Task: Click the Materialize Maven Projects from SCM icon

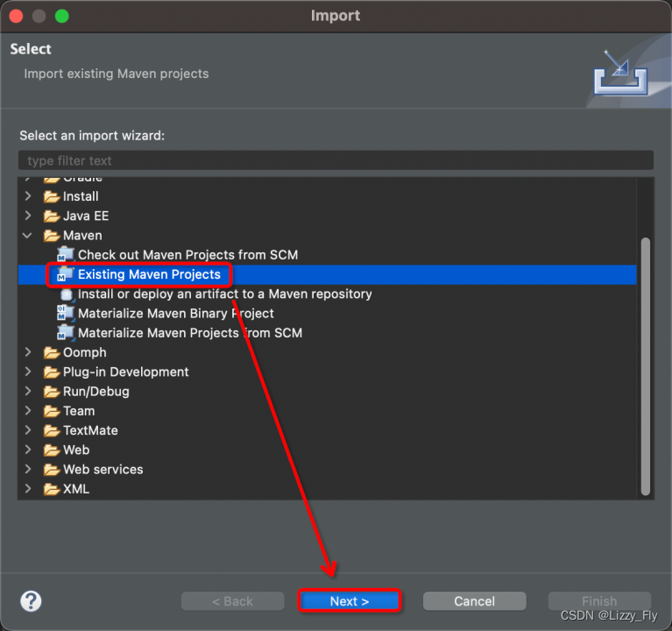Action: pos(66,333)
